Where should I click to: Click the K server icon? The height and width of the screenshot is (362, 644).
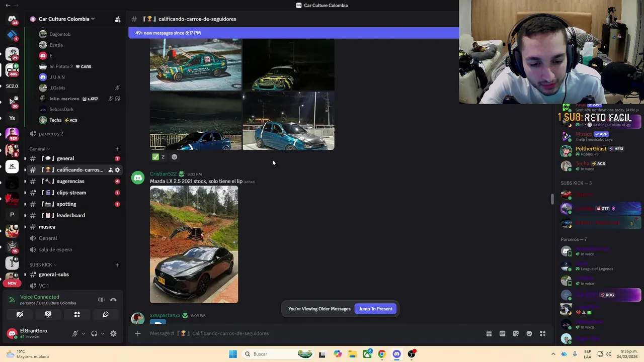(x=12, y=166)
